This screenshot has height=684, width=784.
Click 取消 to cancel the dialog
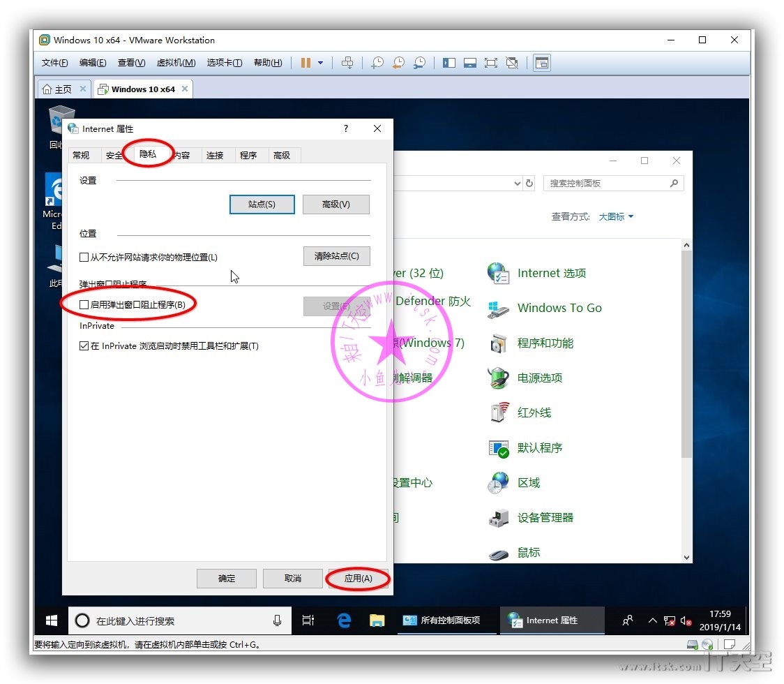coord(293,578)
